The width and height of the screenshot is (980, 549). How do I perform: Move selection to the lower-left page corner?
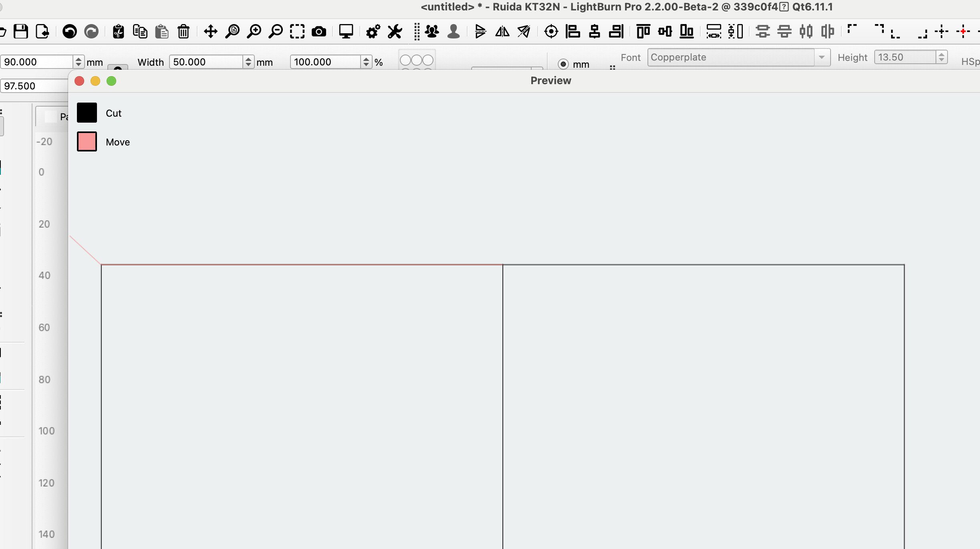point(895,34)
